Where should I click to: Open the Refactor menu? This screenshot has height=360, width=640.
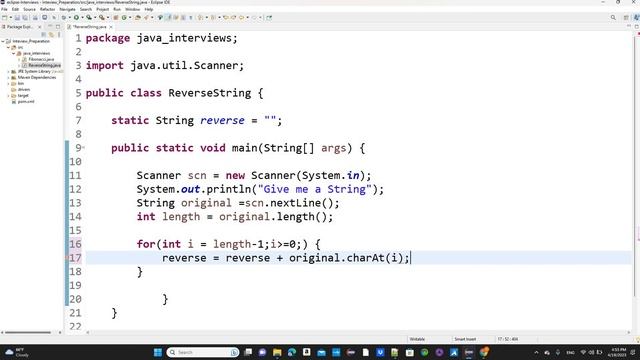(47, 9)
